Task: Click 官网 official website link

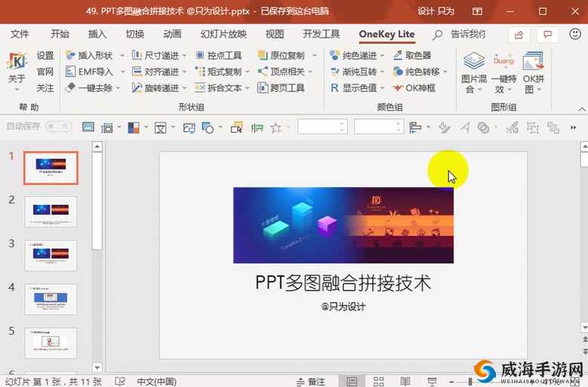Action: pos(45,72)
